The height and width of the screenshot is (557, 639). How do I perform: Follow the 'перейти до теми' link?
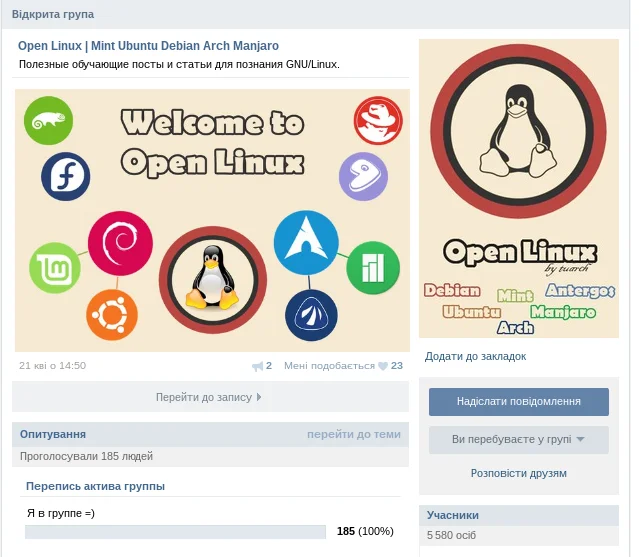point(354,434)
